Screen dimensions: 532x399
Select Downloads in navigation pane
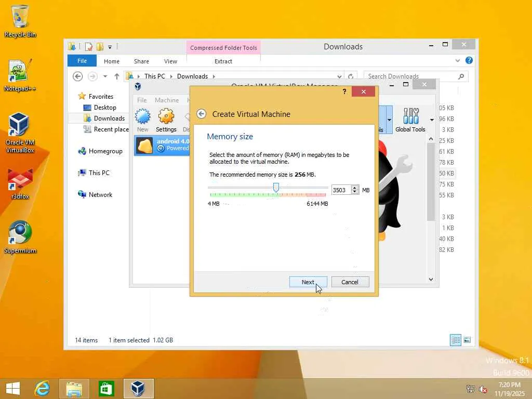click(109, 118)
